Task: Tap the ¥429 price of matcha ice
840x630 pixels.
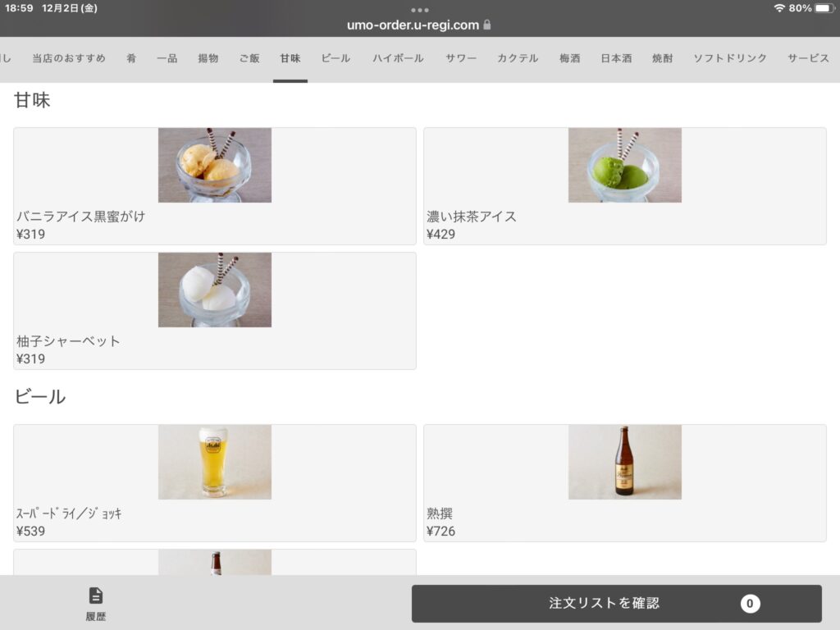Action: 441,234
